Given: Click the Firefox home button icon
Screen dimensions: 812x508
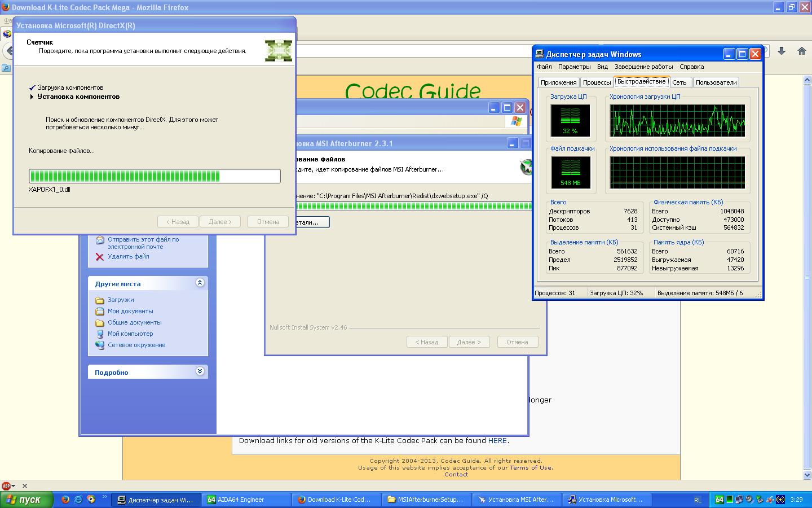Looking at the screenshot, I should (x=801, y=51).
